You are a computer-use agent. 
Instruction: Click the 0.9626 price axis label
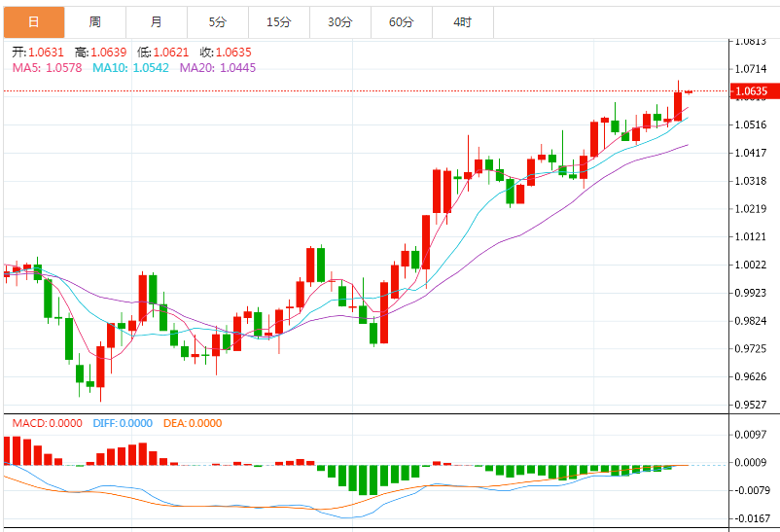pyautogui.click(x=751, y=376)
